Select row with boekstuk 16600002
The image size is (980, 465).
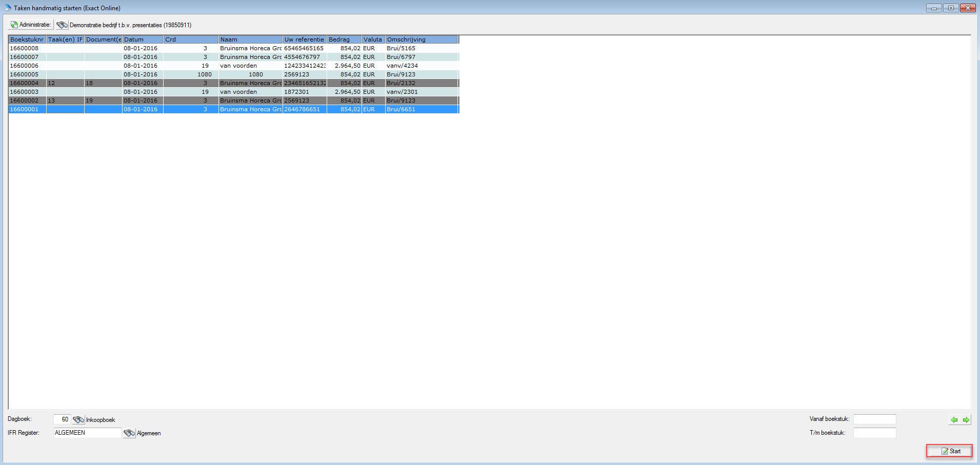(x=233, y=100)
